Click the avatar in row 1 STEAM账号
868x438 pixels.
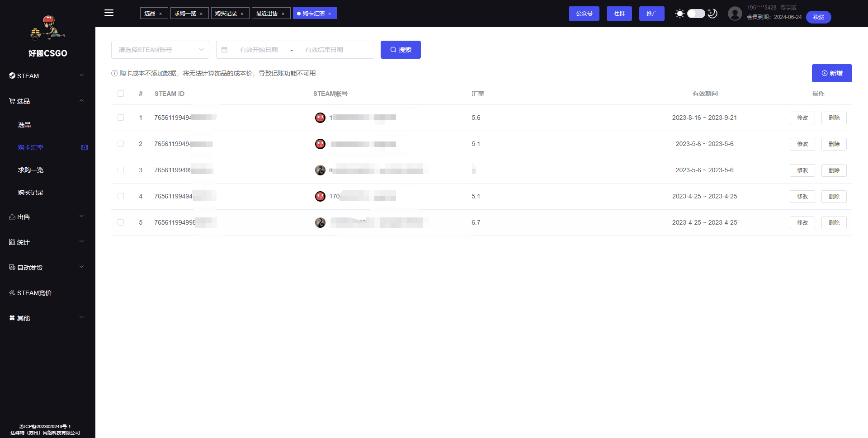pyautogui.click(x=320, y=118)
